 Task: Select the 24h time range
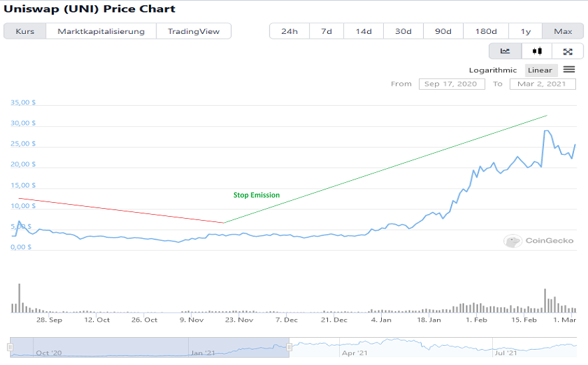pyautogui.click(x=289, y=31)
